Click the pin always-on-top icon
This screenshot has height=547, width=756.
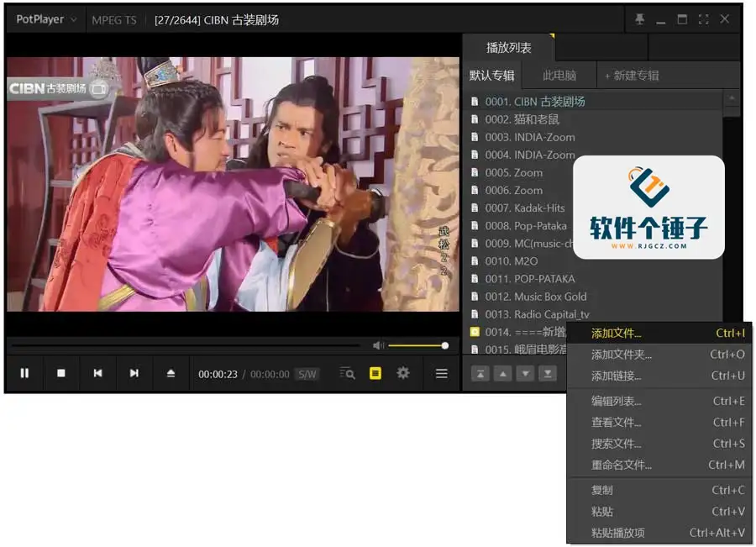pos(640,19)
